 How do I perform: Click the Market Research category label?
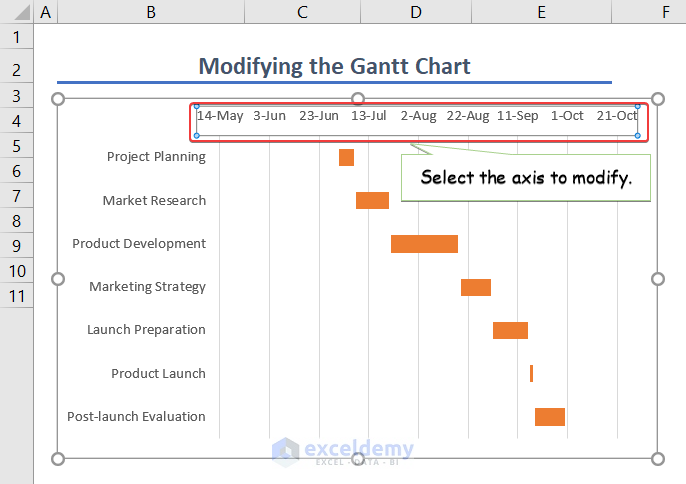pos(154,200)
